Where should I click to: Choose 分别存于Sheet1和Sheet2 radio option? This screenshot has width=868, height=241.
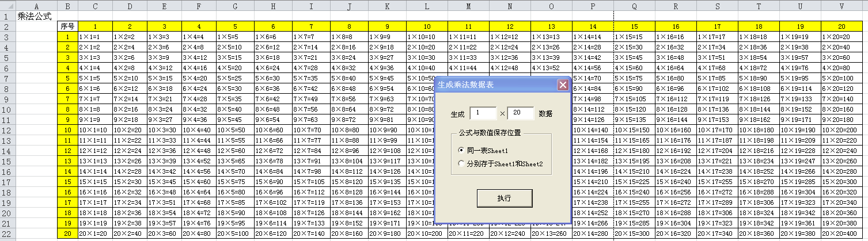[x=461, y=164]
